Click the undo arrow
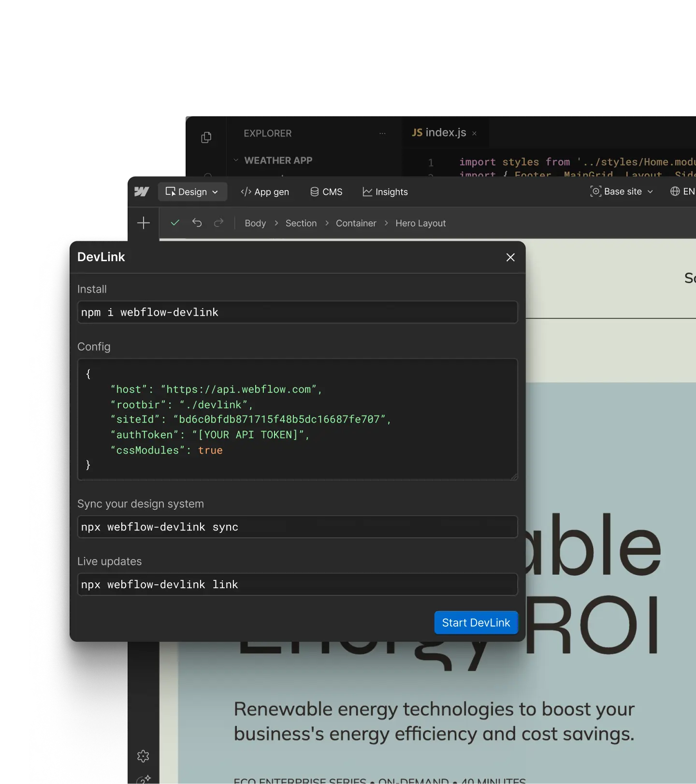The image size is (696, 784). tap(197, 222)
